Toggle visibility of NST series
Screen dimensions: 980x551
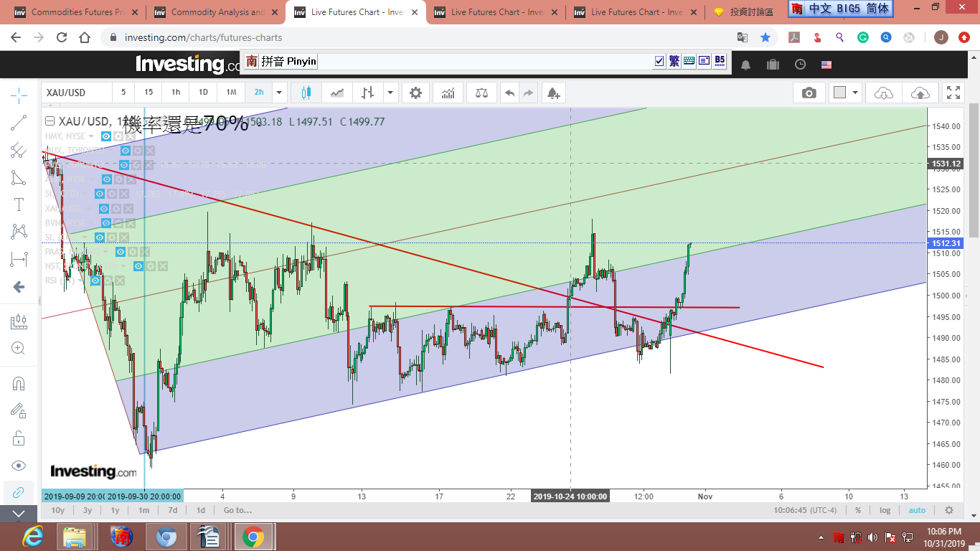[x=138, y=266]
